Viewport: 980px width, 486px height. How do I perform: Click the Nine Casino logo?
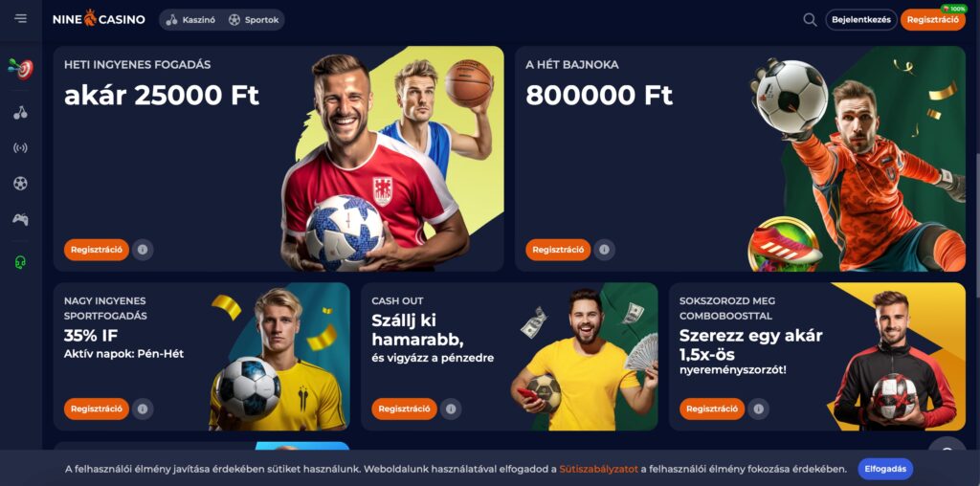(x=99, y=19)
